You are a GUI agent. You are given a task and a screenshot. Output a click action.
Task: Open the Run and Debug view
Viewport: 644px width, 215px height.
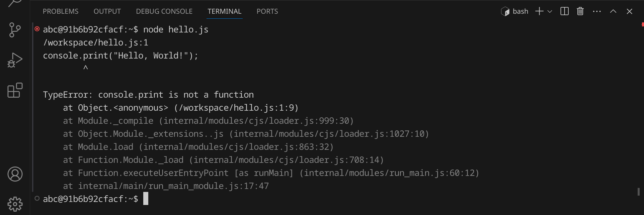(15, 60)
